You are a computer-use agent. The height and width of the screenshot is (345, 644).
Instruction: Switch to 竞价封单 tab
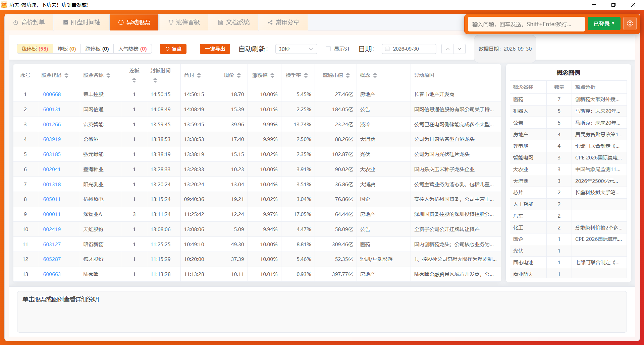coord(29,22)
